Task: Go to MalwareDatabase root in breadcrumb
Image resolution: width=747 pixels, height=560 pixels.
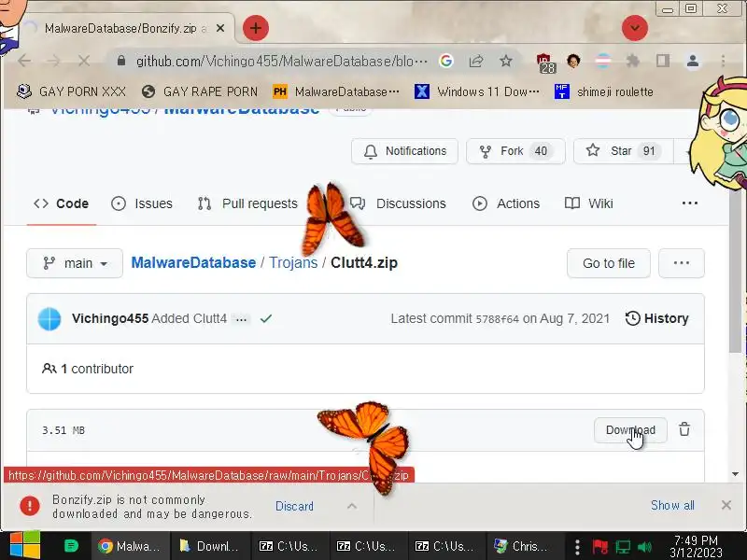Action: 193,263
